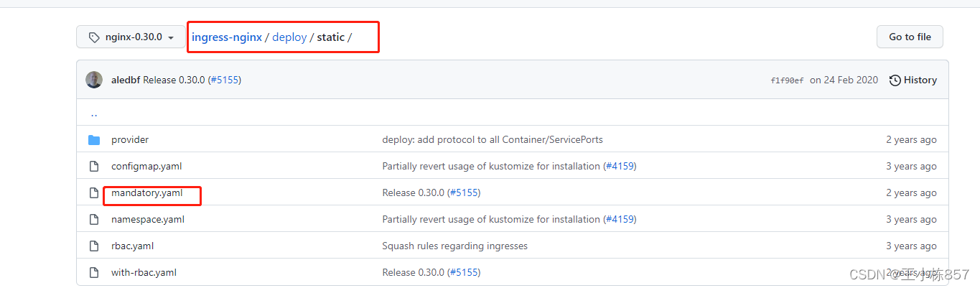
Task: Open the Release 0.30.0 commit message in header
Action: click(175, 80)
